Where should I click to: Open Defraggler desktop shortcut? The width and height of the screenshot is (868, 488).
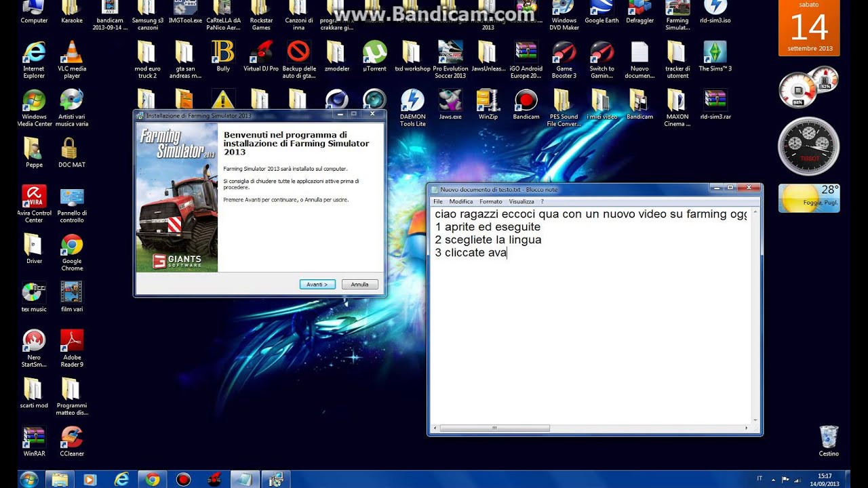click(639, 12)
